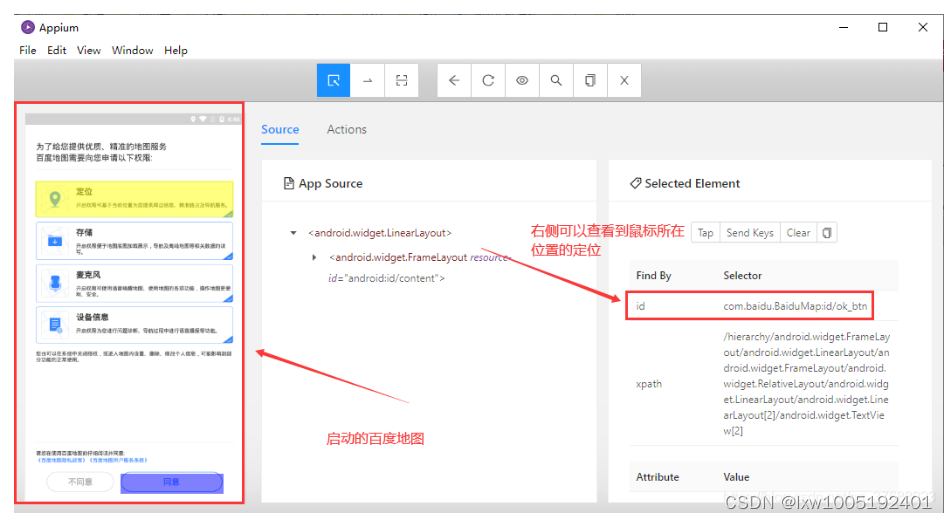The height and width of the screenshot is (519, 947).
Task: Collapse the android.widget.LinearLayout node
Action: pos(294,233)
